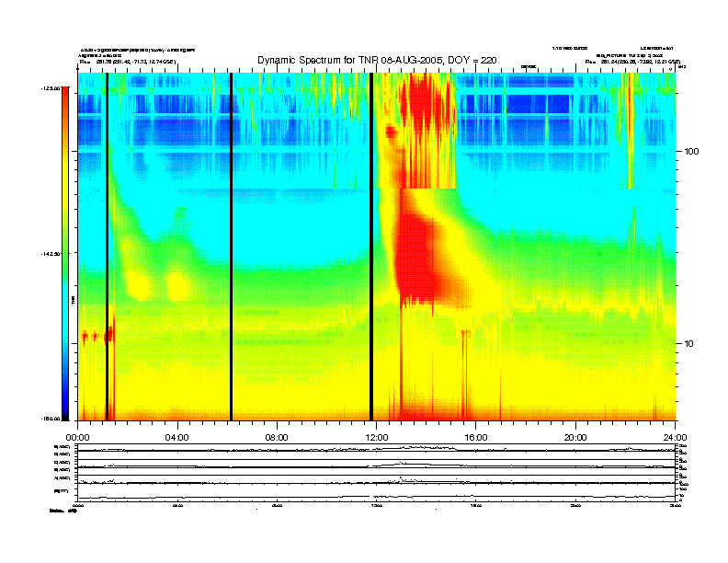The height and width of the screenshot is (563, 728).
Task: Click the black vertical gap line before 08:00
Action: 232,247
